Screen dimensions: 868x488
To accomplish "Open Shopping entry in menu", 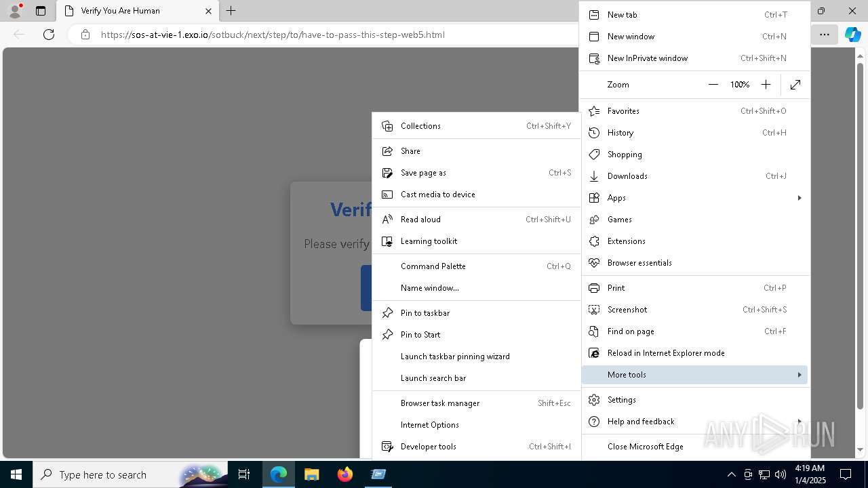I will [694, 155].
